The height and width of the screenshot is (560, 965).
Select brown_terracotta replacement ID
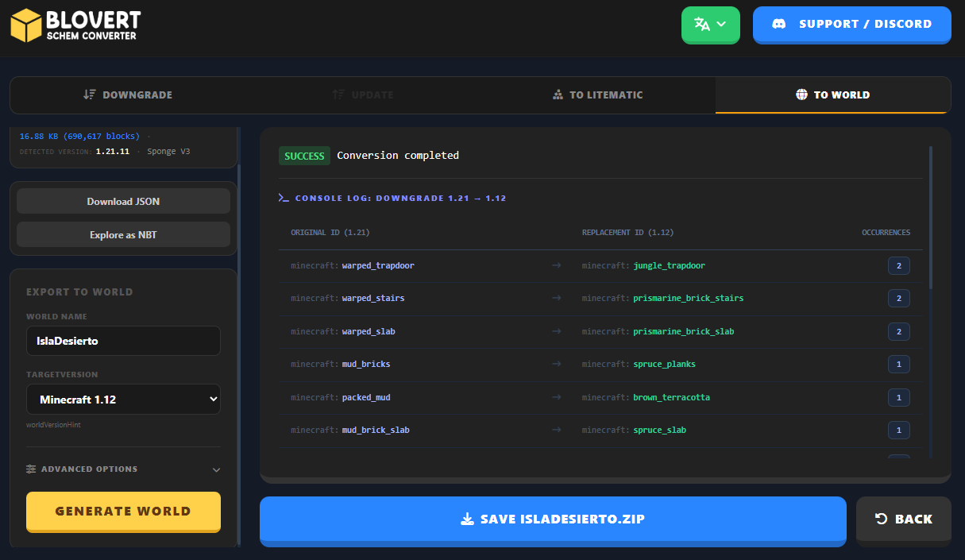(x=671, y=397)
